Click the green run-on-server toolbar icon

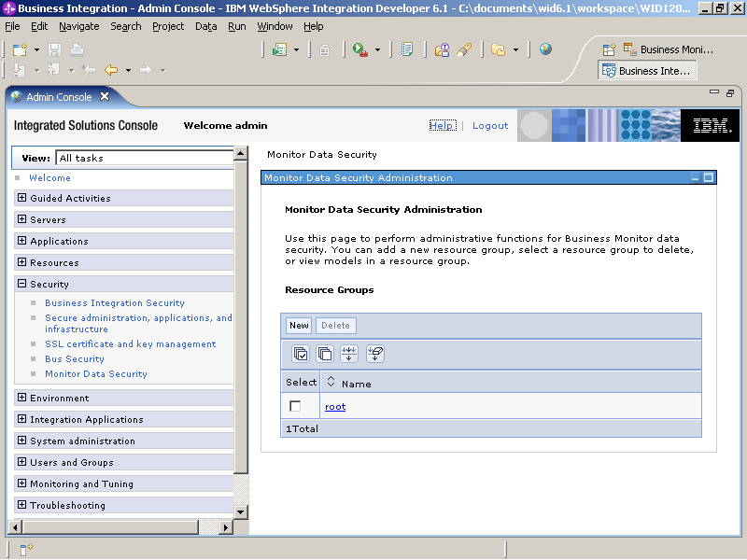279,49
